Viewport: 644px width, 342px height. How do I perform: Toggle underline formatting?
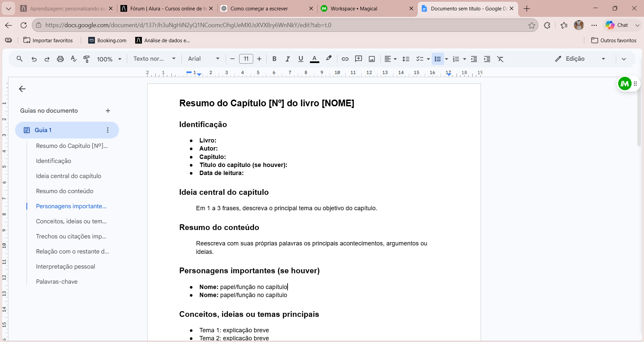[301, 59]
